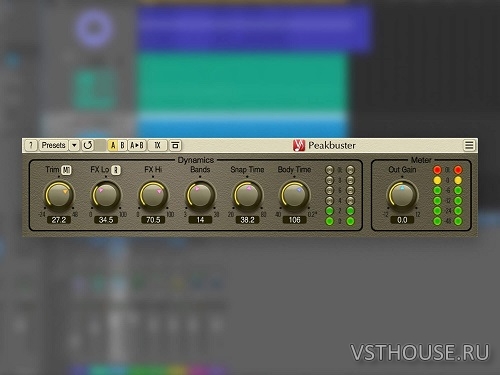
Task: Click the Trim label text
Action: (x=53, y=170)
